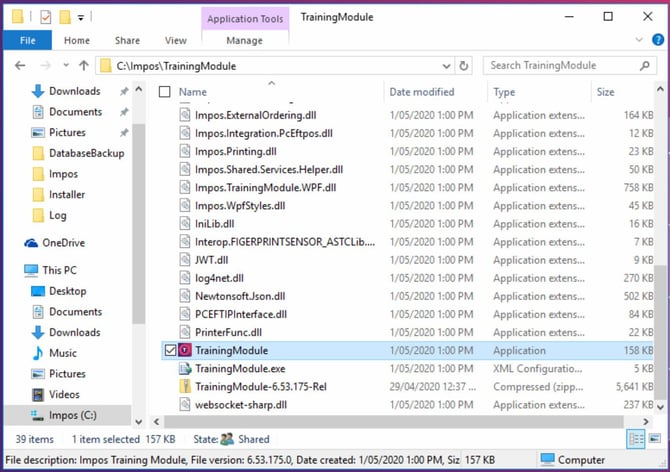Click the Back navigation arrow
This screenshot has height=472, width=670.
click(20, 66)
